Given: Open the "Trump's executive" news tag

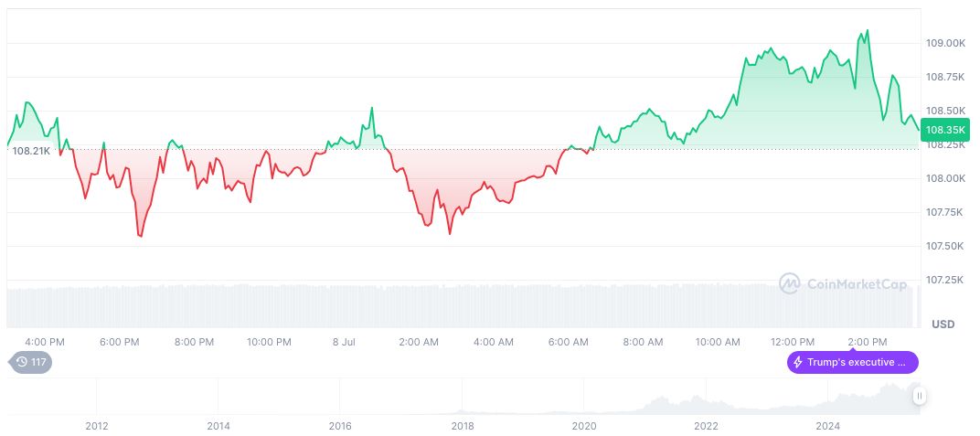Looking at the screenshot, I should click(853, 362).
